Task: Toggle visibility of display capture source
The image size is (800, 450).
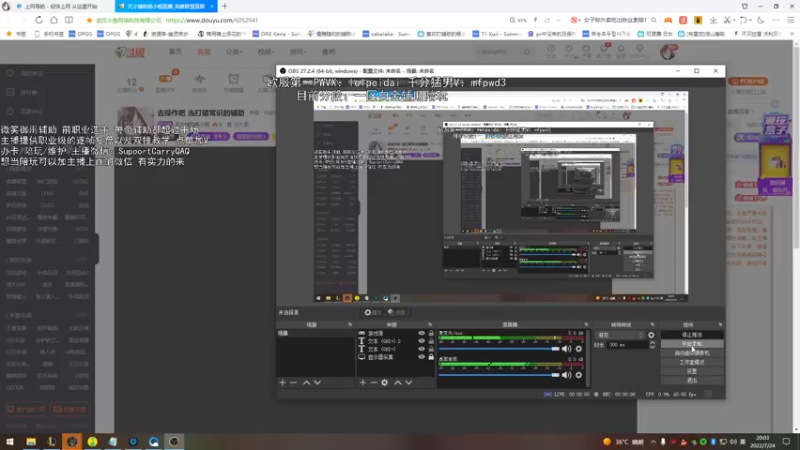Action: pyautogui.click(x=421, y=357)
